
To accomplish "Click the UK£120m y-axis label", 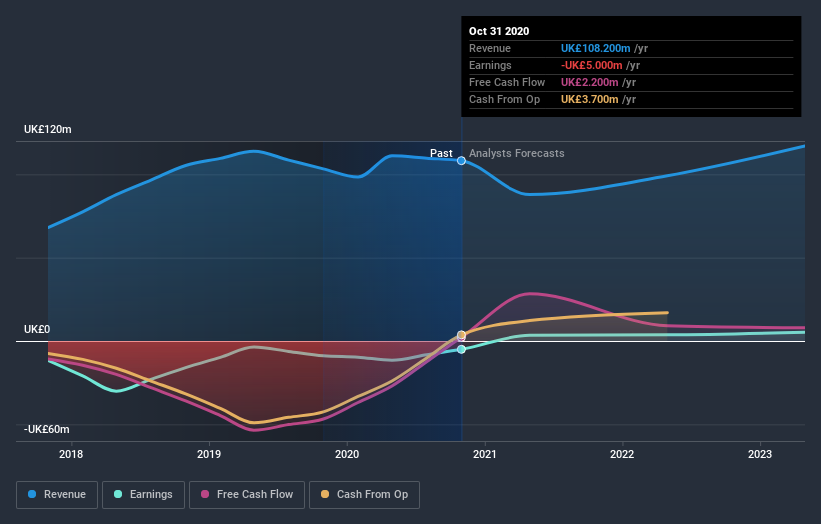I will (48, 129).
